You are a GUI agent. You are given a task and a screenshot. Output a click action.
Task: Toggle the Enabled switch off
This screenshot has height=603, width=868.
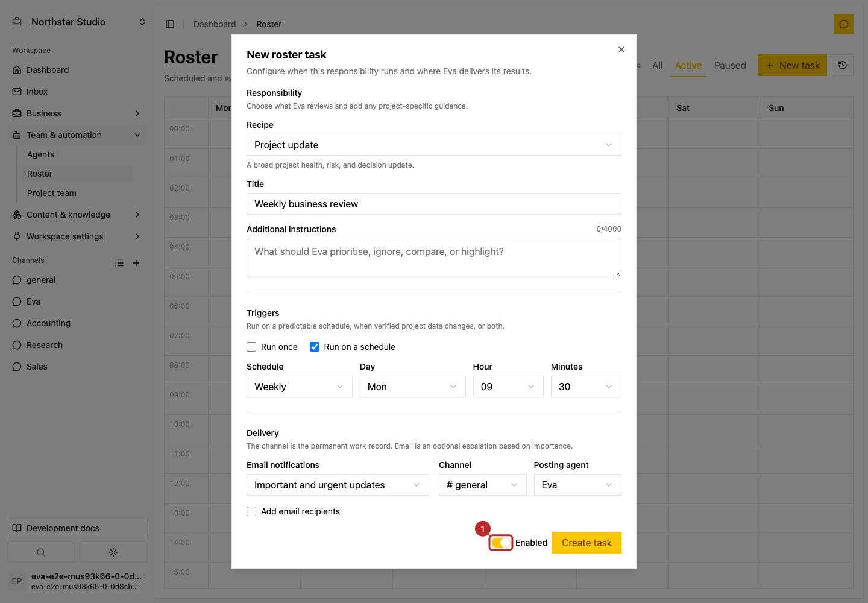point(501,543)
